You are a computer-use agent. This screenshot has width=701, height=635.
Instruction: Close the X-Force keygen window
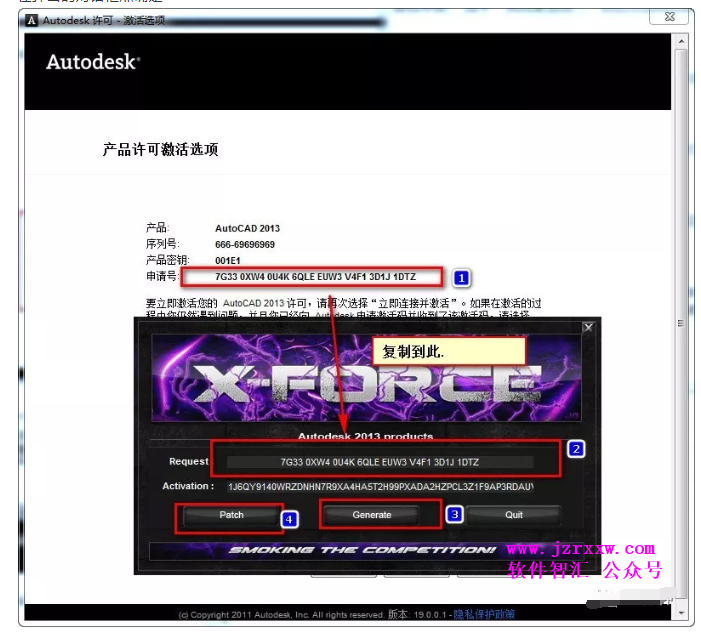(588, 328)
